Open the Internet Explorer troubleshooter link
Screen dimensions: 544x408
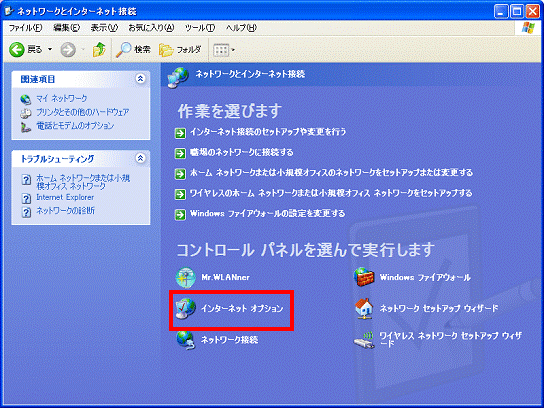click(65, 197)
